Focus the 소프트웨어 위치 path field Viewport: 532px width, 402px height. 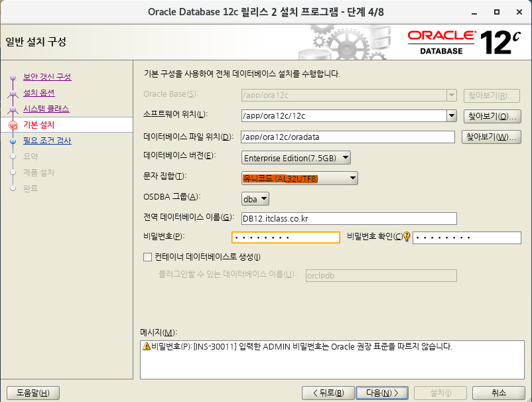coord(344,116)
